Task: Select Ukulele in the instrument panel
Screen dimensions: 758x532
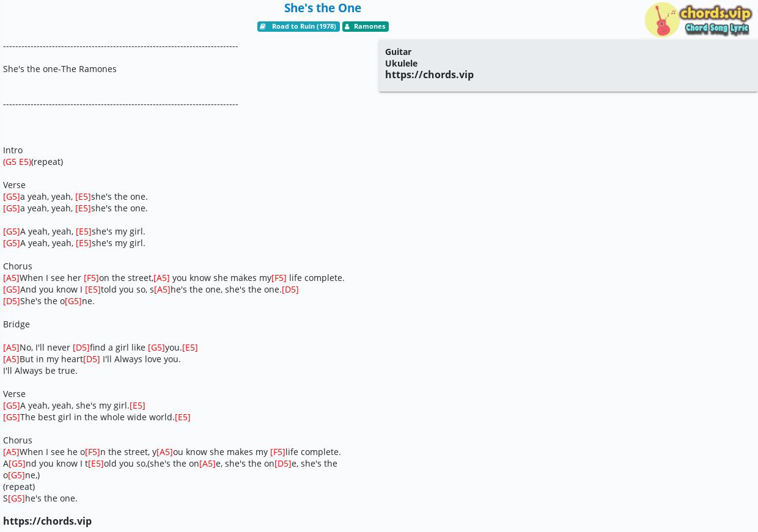Action: tap(401, 64)
